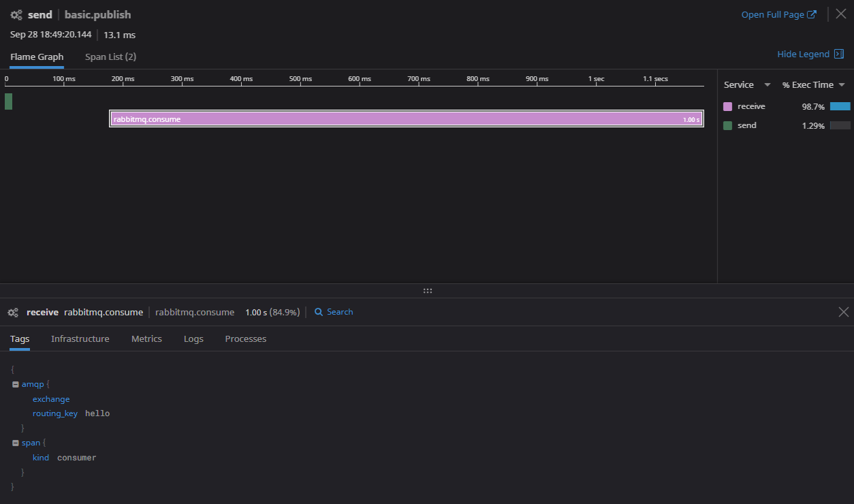Viewport: 854px width, 504px height.
Task: Select the Metrics tab
Action: (146, 338)
